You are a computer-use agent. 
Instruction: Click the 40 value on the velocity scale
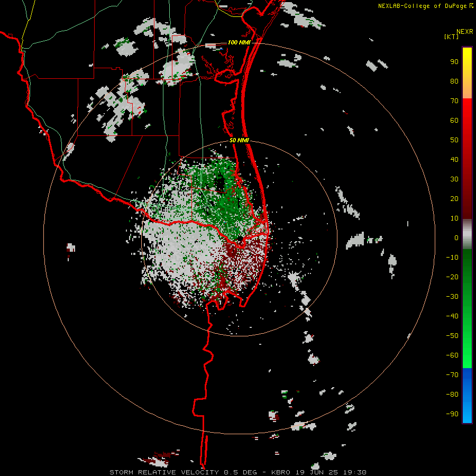(x=454, y=159)
